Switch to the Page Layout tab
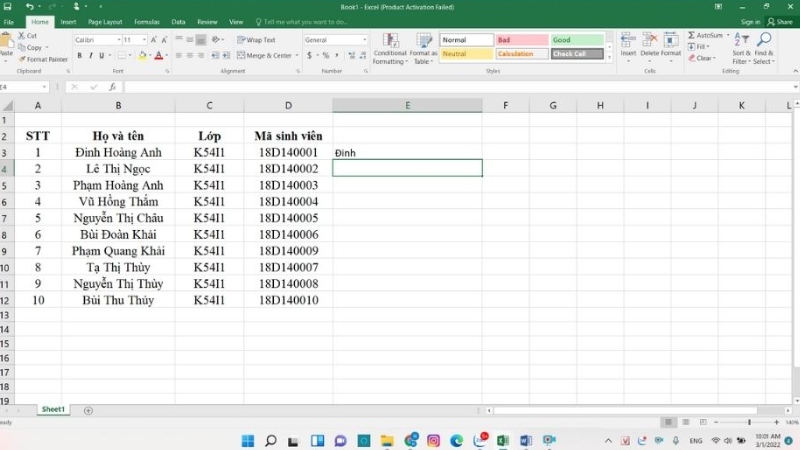Image resolution: width=800 pixels, height=450 pixels. click(x=105, y=22)
